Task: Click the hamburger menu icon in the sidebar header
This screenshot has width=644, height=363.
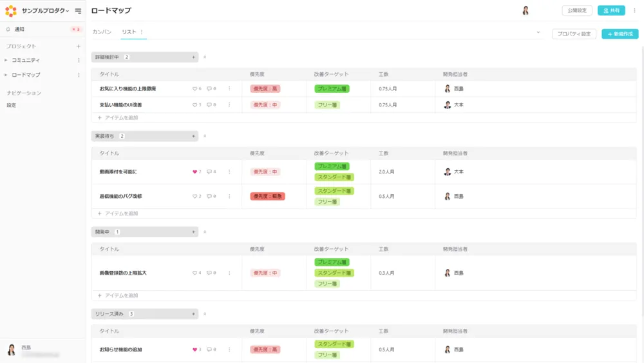Action: (x=78, y=11)
